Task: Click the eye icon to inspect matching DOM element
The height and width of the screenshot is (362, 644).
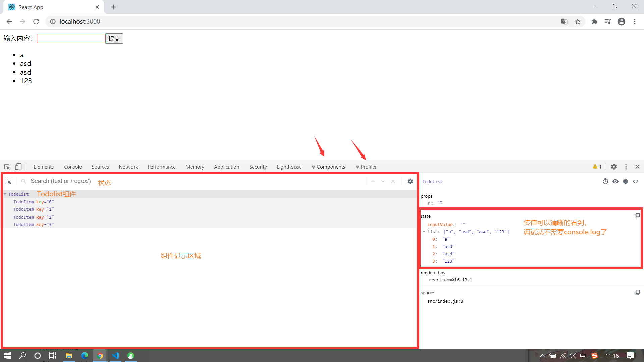Action: (615, 181)
